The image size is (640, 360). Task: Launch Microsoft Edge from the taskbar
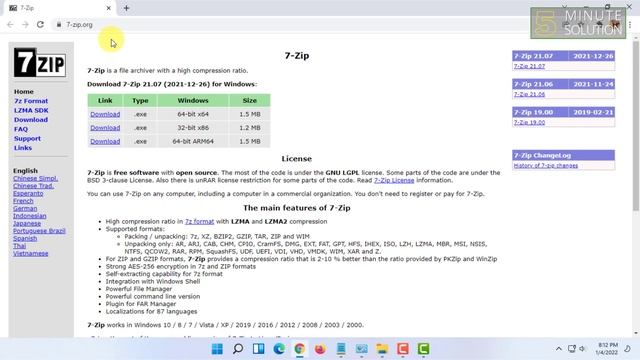(279, 349)
